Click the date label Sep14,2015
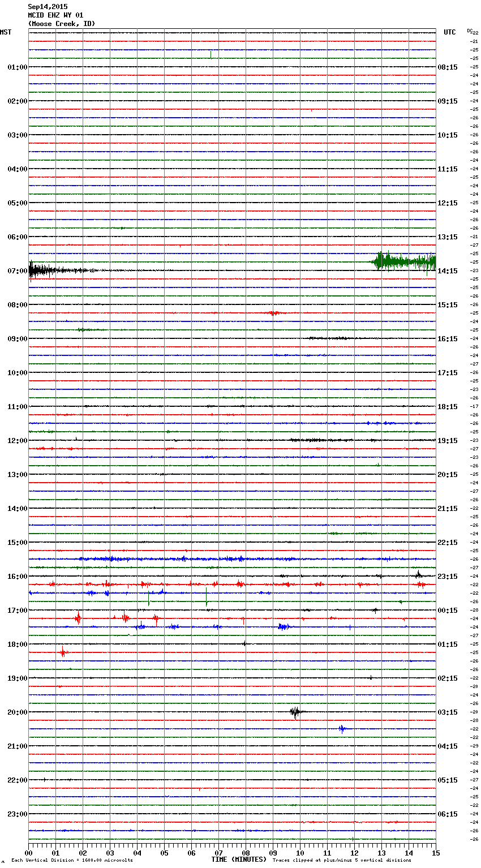The image size is (481, 868). point(48,7)
